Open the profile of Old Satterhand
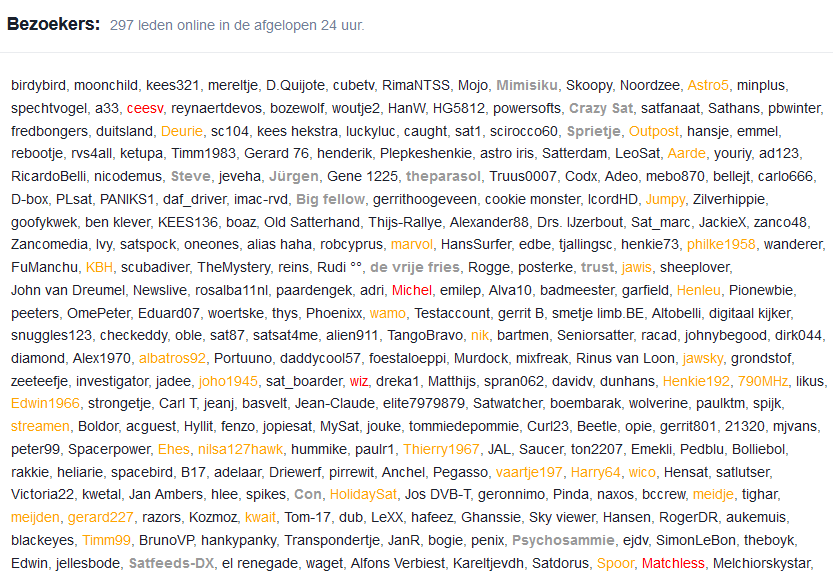The image size is (833, 572). tap(312, 222)
